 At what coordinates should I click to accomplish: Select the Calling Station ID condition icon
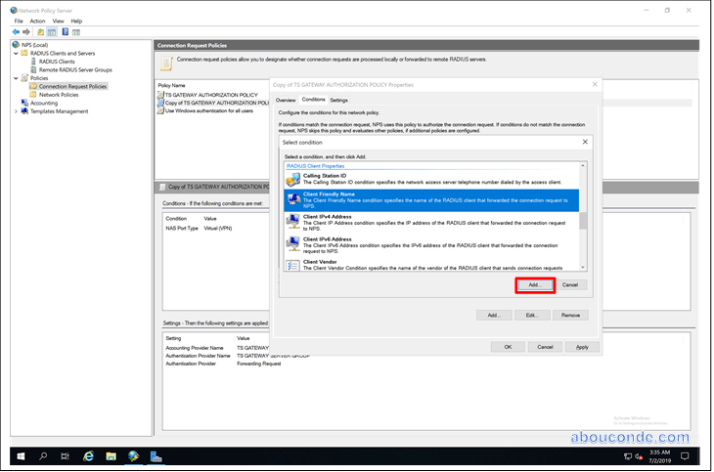292,178
